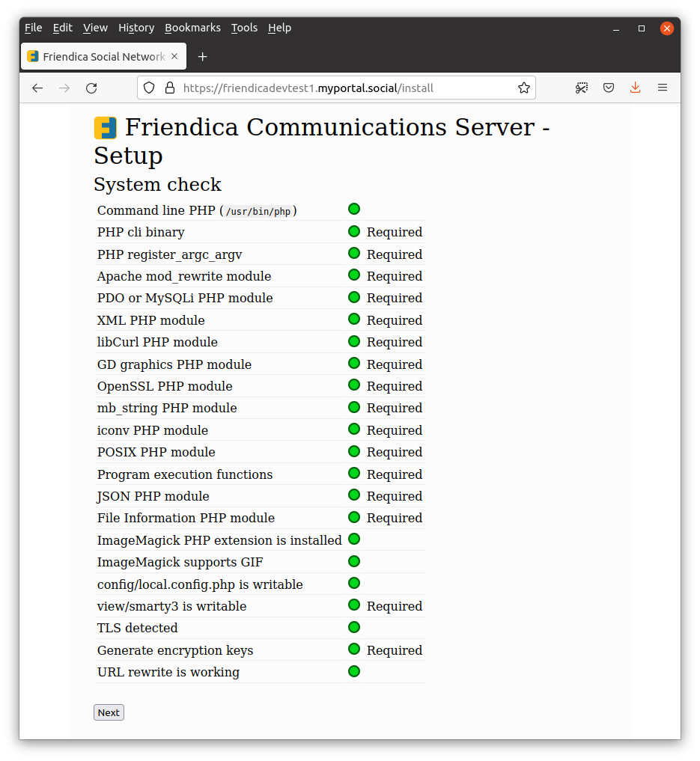Click the padlock site security icon
This screenshot has width=700, height=761.
169,88
